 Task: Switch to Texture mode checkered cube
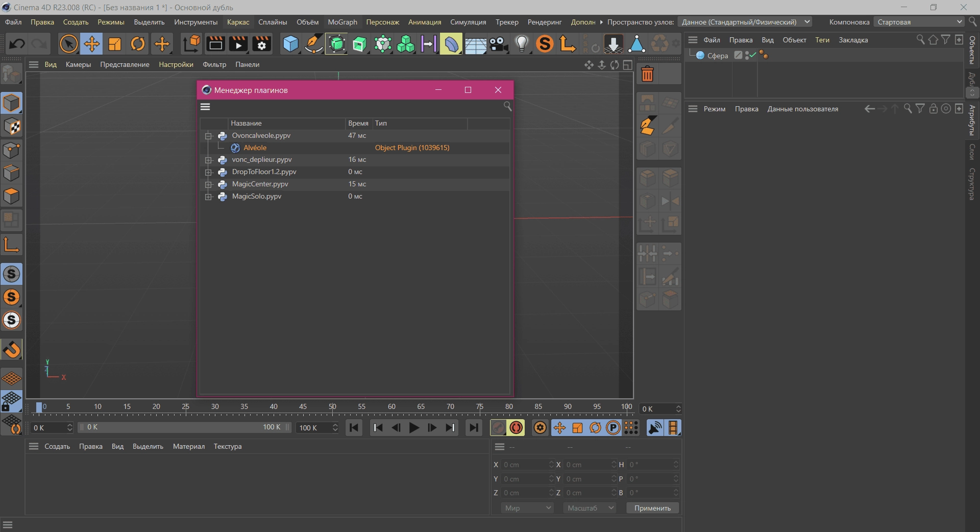tap(11, 127)
